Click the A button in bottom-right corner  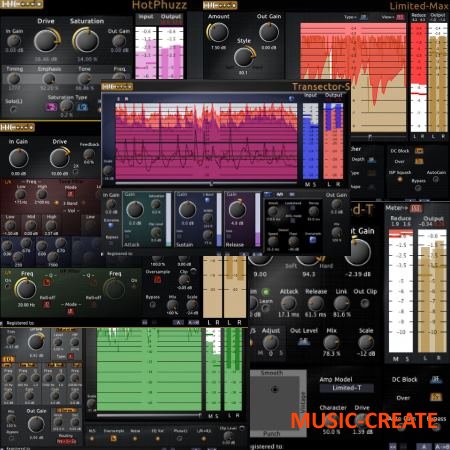(x=424, y=446)
